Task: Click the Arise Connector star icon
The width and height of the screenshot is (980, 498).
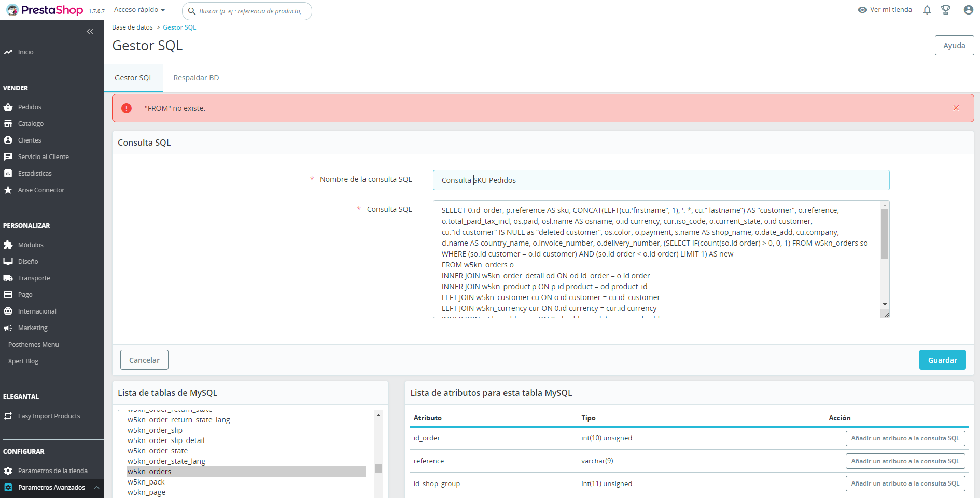Action: 8,190
